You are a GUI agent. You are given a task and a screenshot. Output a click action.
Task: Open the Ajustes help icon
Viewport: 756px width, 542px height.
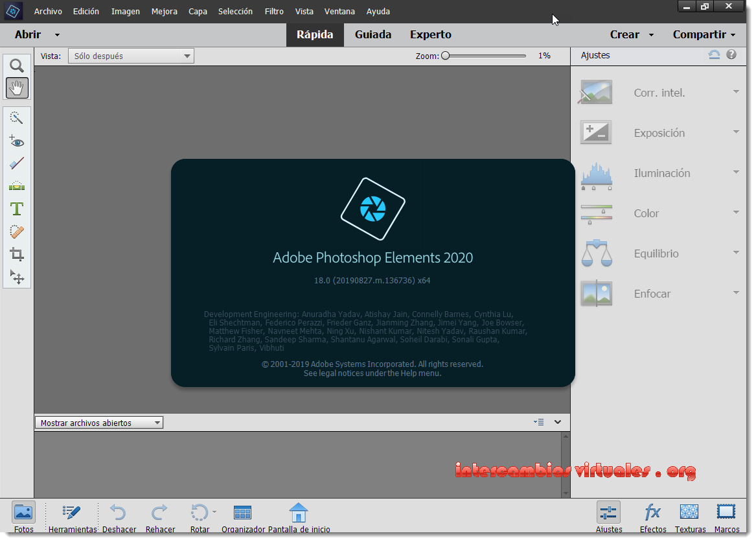[x=731, y=54]
